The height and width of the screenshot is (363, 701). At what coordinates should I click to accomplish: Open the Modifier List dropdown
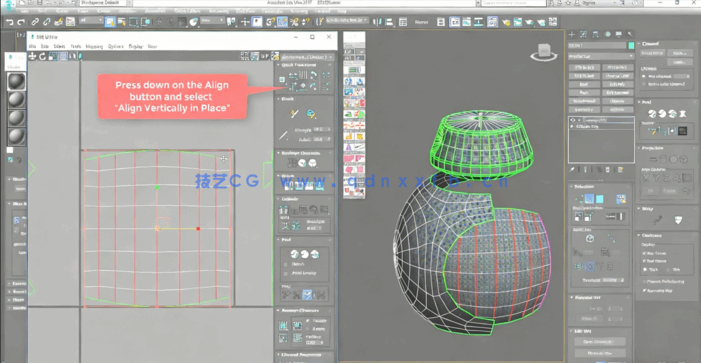point(601,56)
